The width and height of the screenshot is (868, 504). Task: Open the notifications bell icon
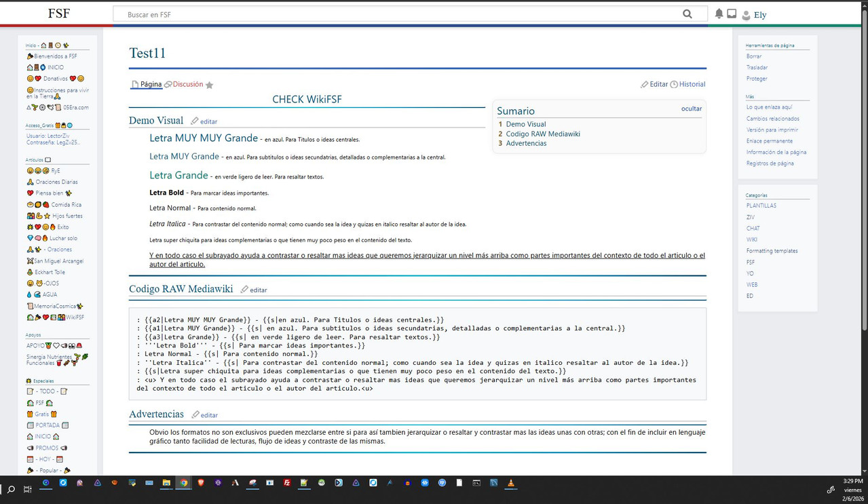pos(719,14)
